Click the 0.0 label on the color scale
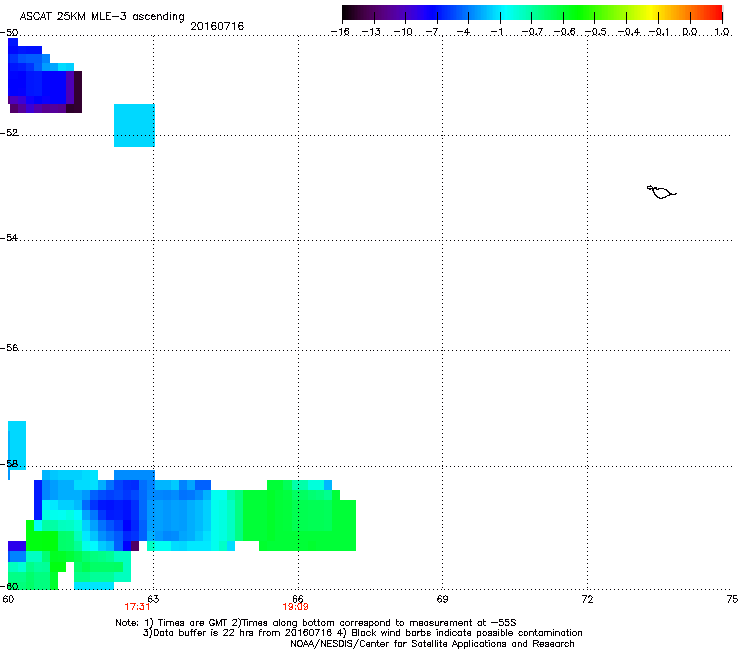Viewport: 740px width, 650px height. point(690,32)
